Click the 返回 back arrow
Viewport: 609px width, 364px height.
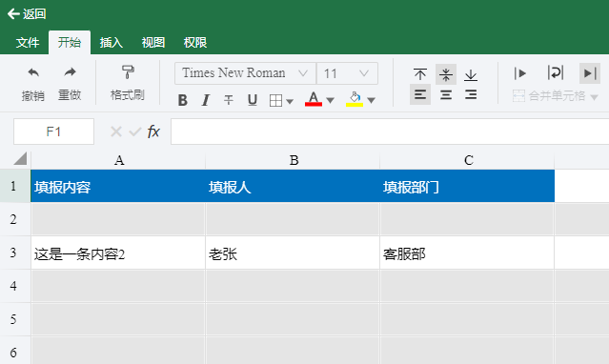[x=13, y=14]
